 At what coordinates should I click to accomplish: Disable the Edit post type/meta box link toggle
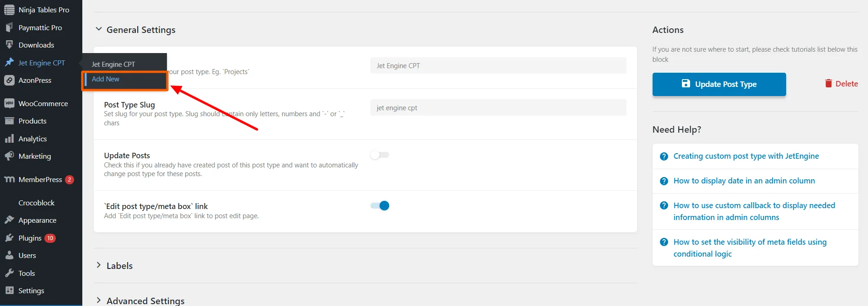pos(380,205)
